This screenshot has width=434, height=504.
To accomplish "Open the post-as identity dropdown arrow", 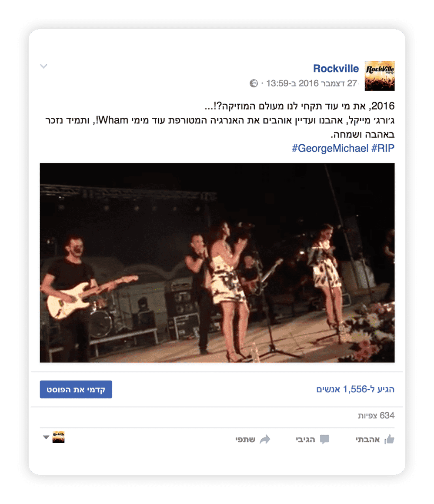I will click(46, 437).
